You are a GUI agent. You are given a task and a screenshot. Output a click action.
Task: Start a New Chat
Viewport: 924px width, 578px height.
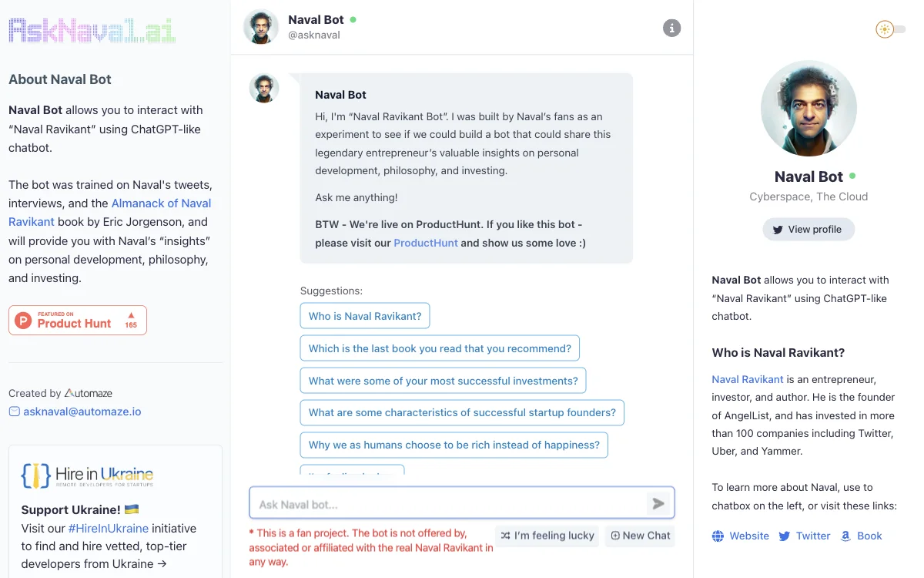tap(640, 536)
